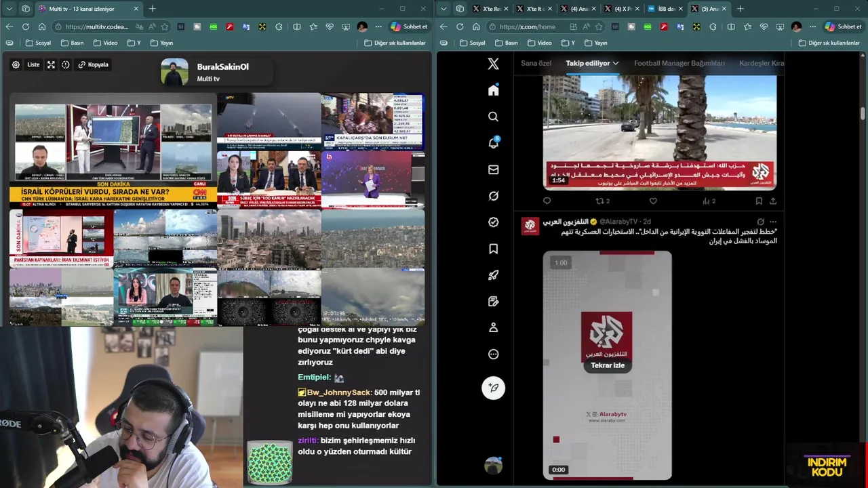The image size is (868, 488).
Task: Open @AlarabyTV handle link
Action: point(619,222)
